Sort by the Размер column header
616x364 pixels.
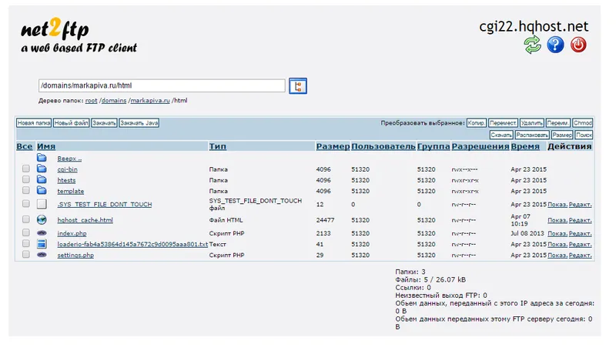333,146
